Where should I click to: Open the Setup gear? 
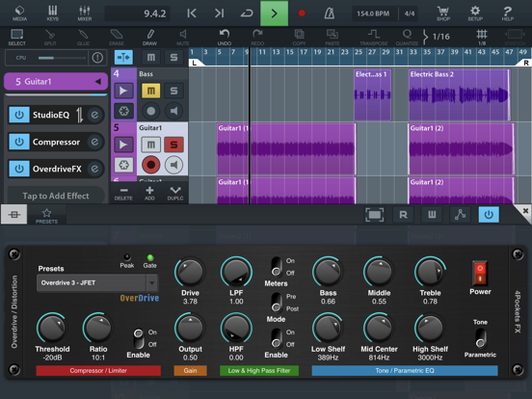pyautogui.click(x=475, y=13)
